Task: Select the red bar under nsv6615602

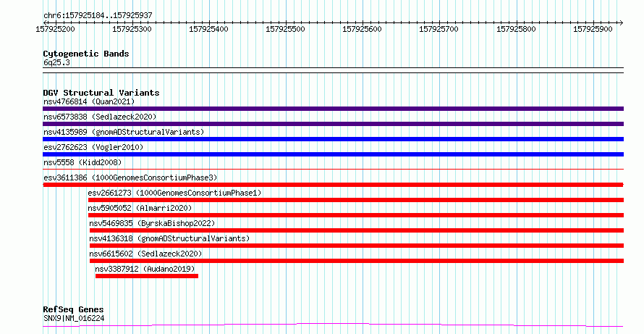Action: pyautogui.click(x=357, y=261)
